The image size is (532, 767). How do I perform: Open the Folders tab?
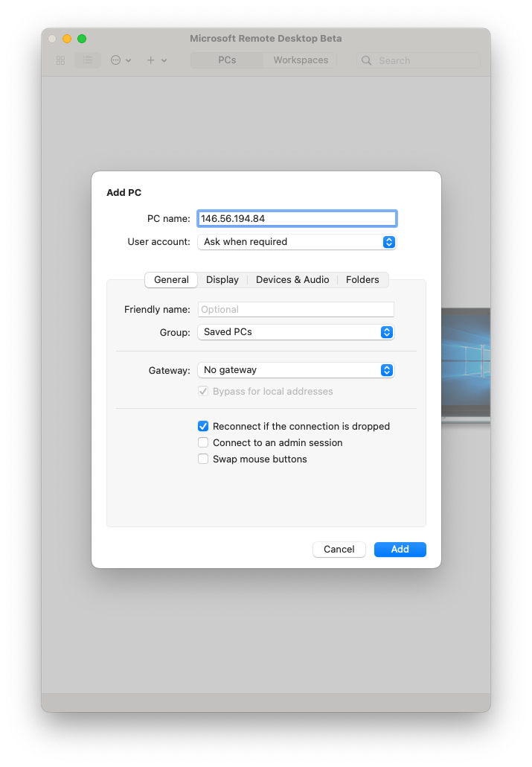[362, 280]
